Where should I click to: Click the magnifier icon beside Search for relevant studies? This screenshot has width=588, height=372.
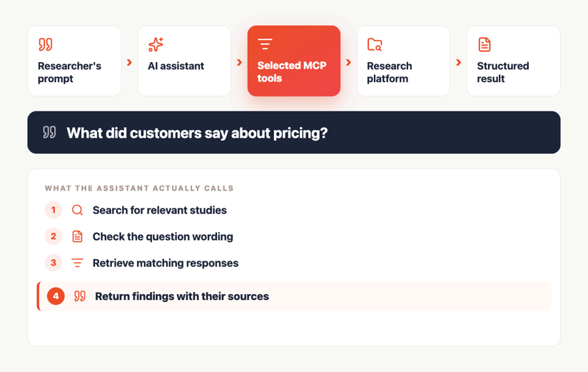(x=77, y=210)
